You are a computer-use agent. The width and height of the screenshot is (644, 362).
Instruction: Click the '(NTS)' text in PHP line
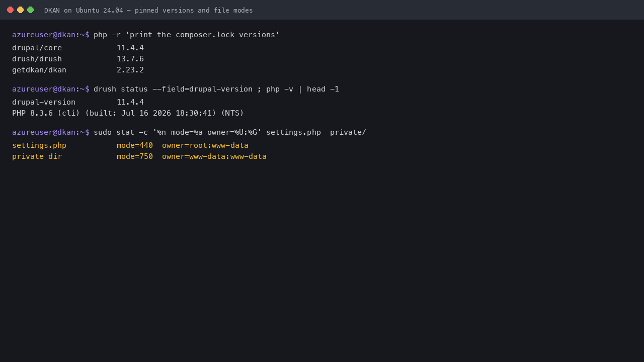[232, 113]
